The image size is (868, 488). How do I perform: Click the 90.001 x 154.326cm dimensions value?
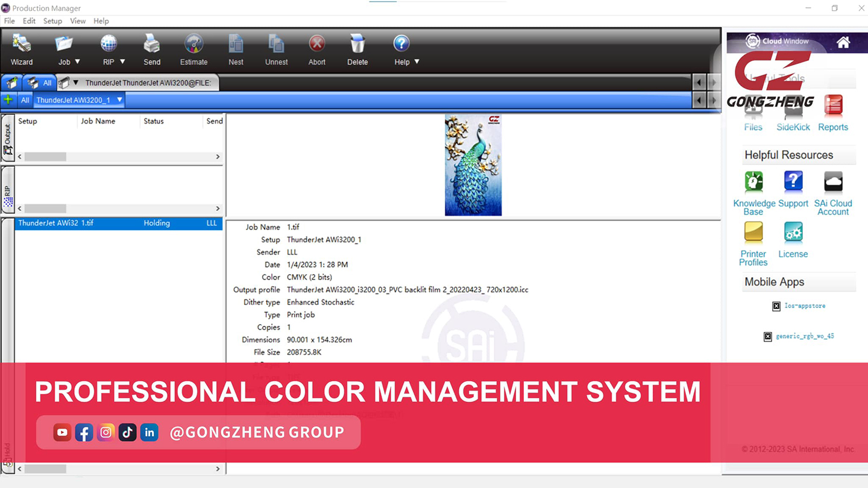point(319,340)
